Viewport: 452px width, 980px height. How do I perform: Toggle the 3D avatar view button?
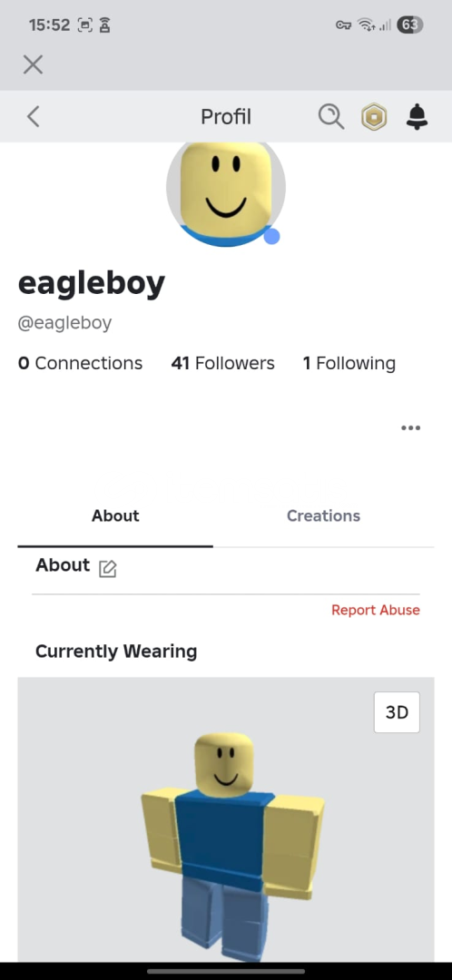397,712
